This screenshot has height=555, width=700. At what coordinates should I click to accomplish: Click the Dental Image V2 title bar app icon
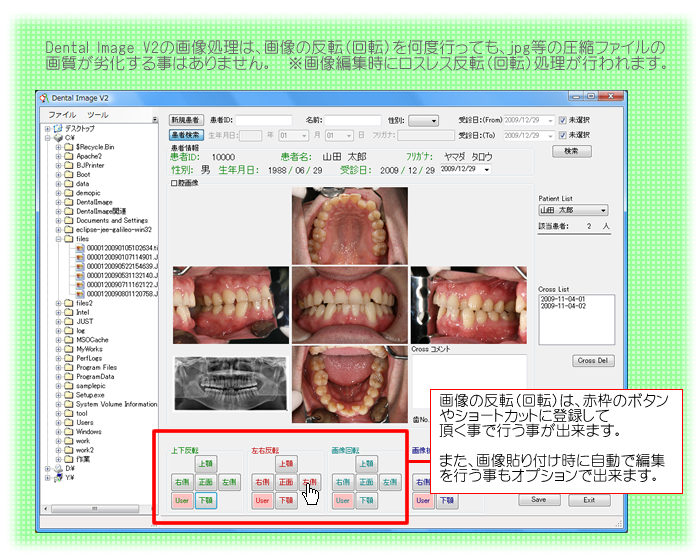[44, 98]
